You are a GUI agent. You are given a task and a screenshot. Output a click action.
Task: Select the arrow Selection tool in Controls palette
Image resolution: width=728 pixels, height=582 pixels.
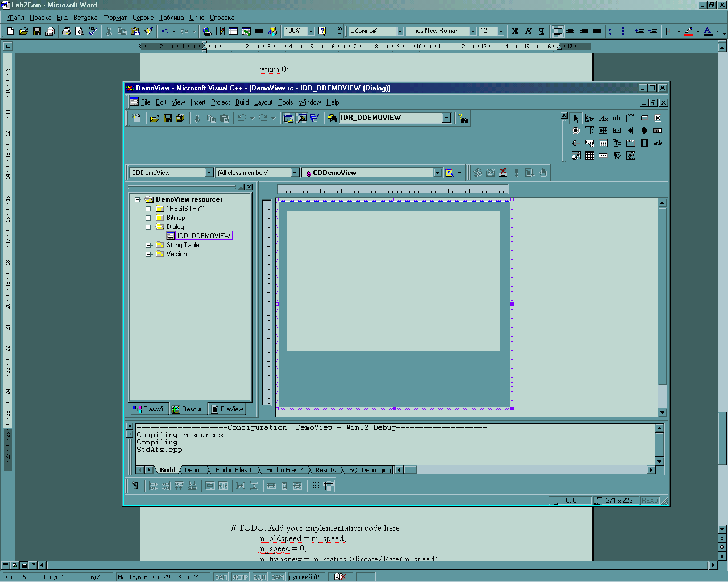coord(576,118)
